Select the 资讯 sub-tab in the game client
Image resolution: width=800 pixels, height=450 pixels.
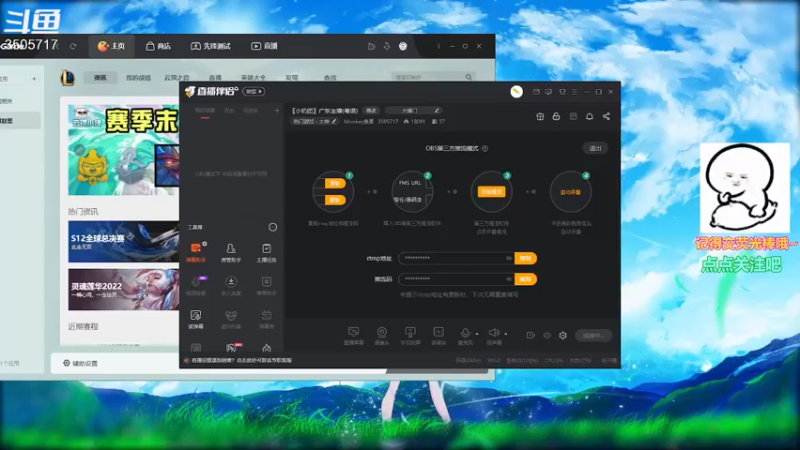tap(100, 78)
